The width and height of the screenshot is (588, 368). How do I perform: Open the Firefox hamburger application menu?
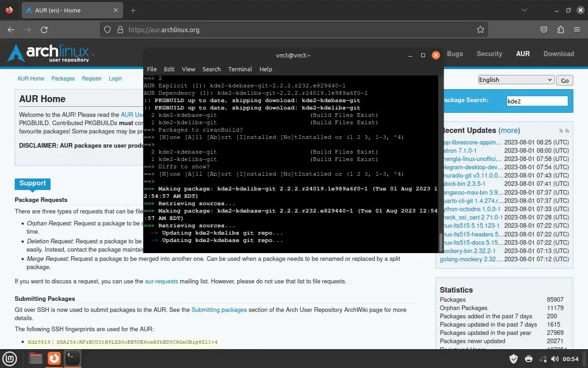(x=577, y=29)
